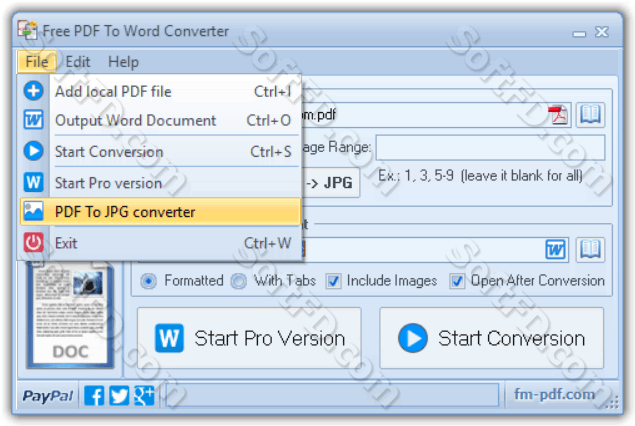Click the red power icon beside Exit
This screenshot has width=635, height=426.
pyautogui.click(x=33, y=243)
